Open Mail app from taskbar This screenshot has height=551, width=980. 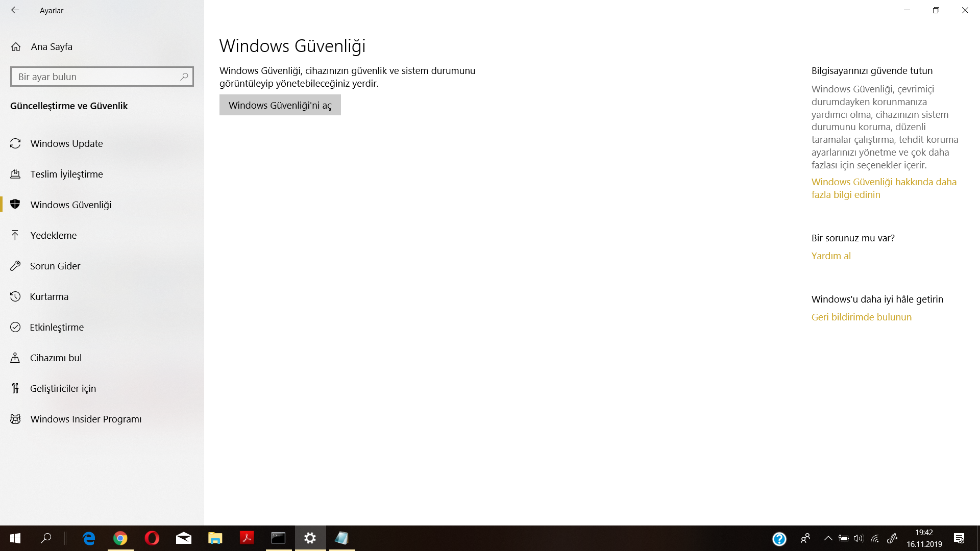coord(184,538)
